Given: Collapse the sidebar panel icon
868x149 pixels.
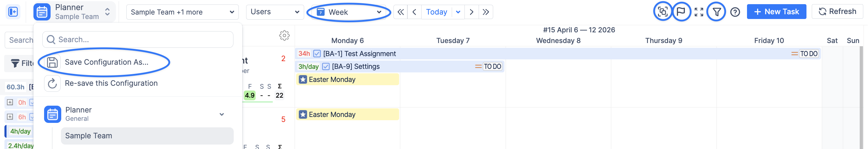Looking at the screenshot, I should 13,12.
